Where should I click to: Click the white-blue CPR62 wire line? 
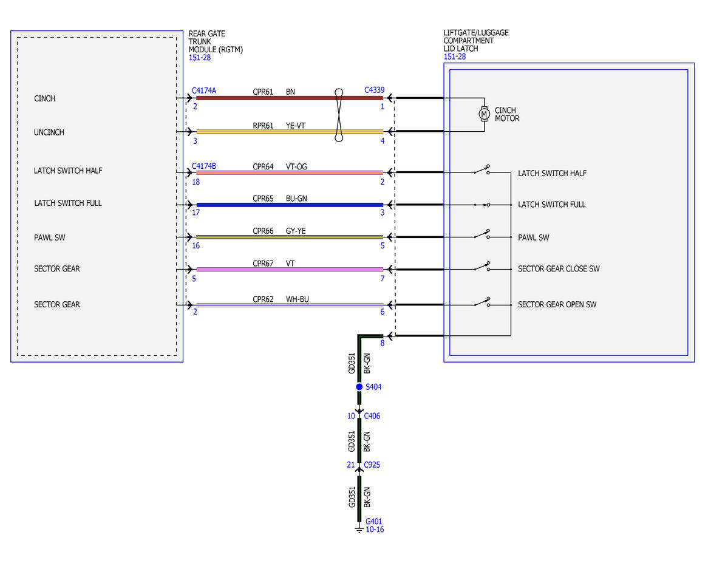tap(290, 305)
